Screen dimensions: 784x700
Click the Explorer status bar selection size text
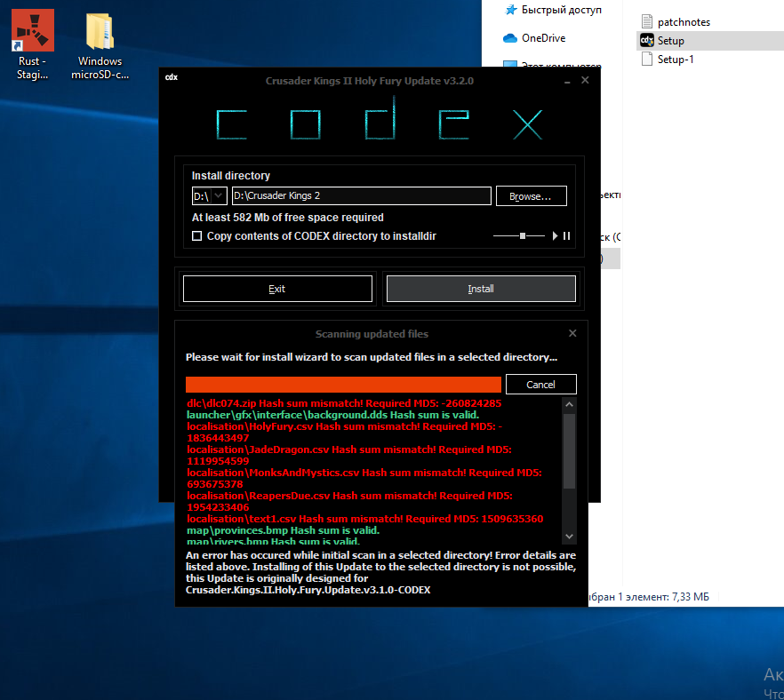pyautogui.click(x=649, y=597)
